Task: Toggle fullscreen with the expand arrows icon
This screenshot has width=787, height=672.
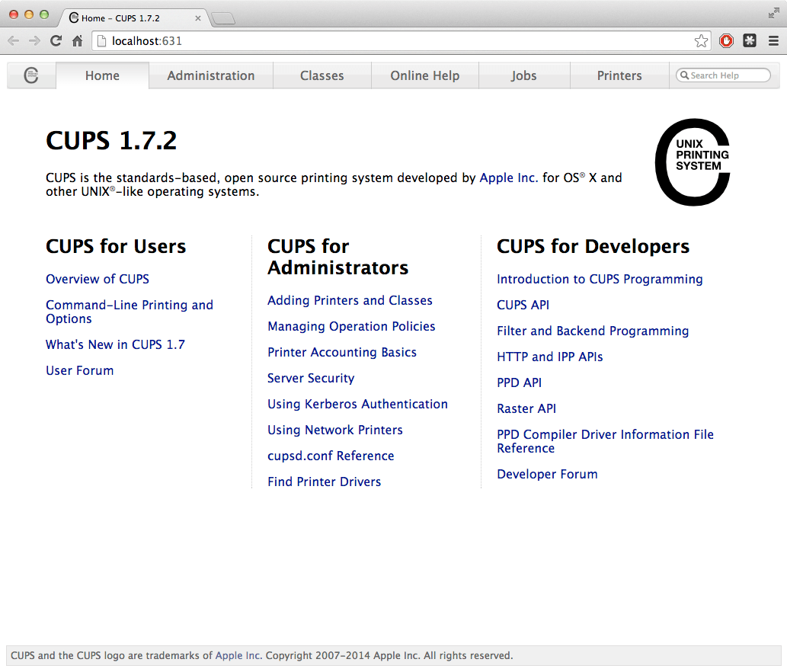Action: (x=773, y=14)
